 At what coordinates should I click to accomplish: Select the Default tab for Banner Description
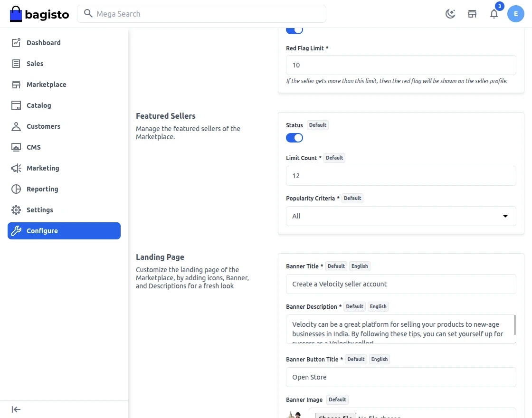pos(354,306)
